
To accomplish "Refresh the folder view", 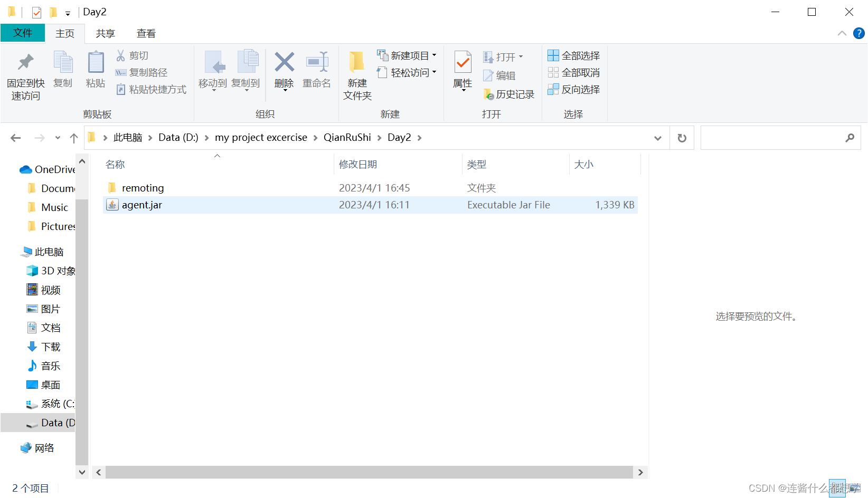I will [682, 138].
